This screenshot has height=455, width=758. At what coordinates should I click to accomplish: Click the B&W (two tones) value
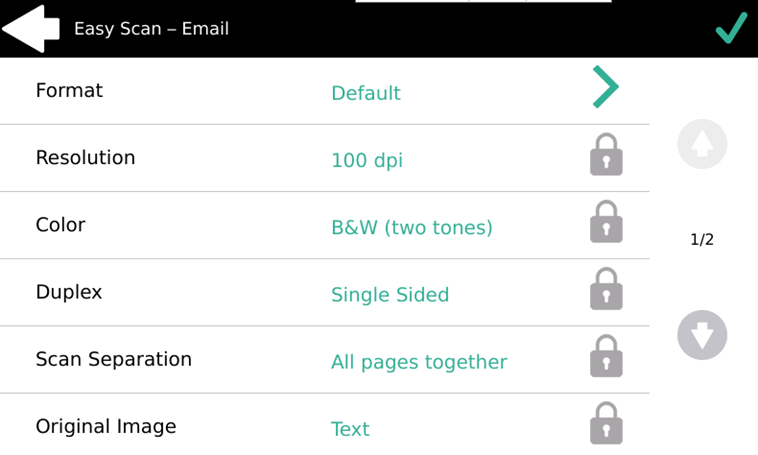pyautogui.click(x=412, y=227)
